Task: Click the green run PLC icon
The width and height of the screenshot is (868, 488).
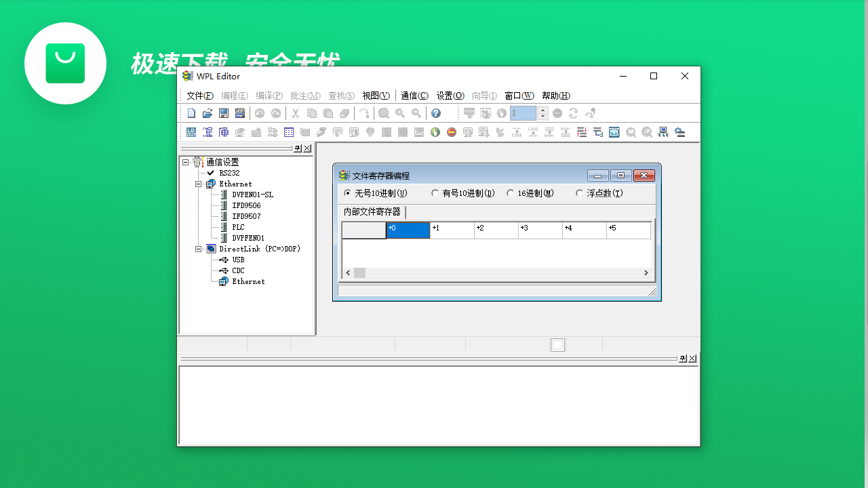Action: [x=435, y=132]
